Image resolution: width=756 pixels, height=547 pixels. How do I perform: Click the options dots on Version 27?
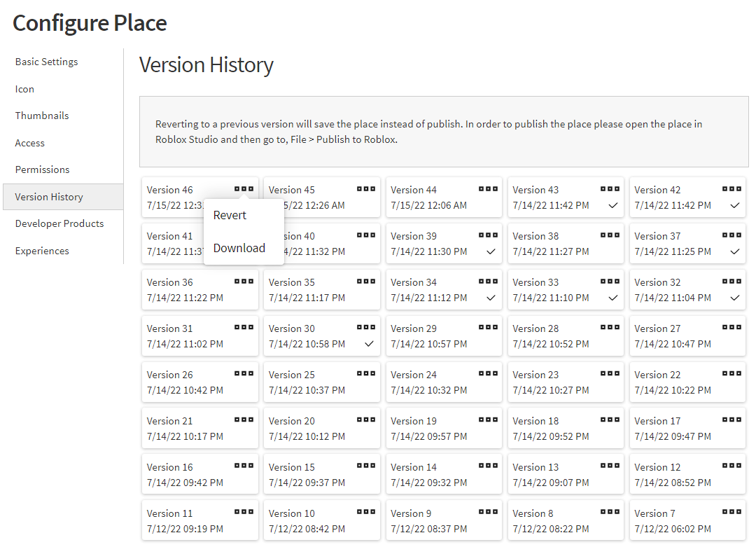[x=731, y=327]
